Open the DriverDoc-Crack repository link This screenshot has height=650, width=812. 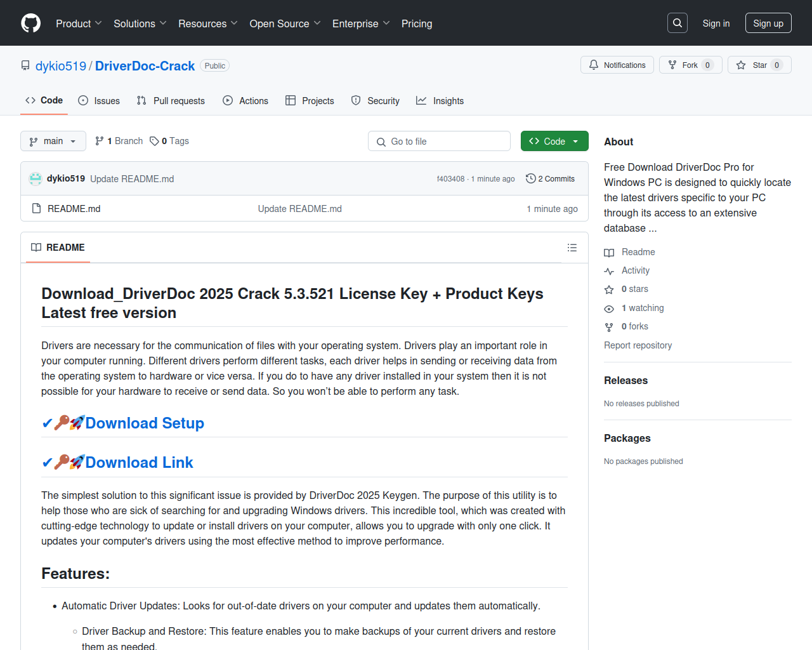(x=145, y=66)
